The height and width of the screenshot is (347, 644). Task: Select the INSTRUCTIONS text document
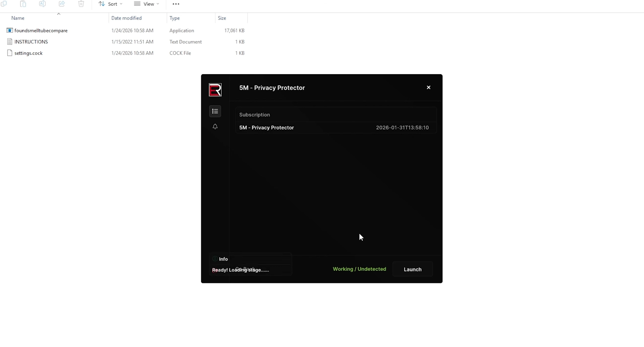click(x=31, y=42)
